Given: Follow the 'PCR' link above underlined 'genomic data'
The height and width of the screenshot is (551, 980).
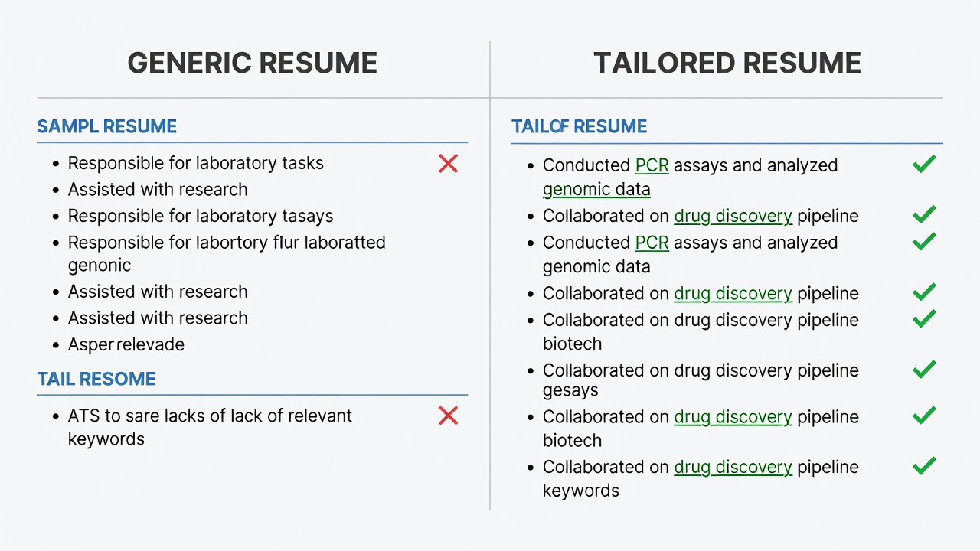Looking at the screenshot, I should [652, 165].
